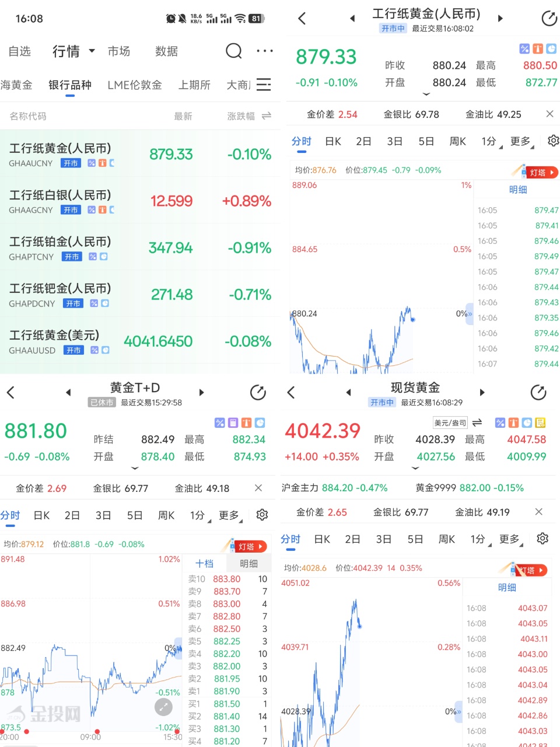
Task: Expand quote details under 开盘 in 工行纸黄金 panel
Action: pos(426,94)
